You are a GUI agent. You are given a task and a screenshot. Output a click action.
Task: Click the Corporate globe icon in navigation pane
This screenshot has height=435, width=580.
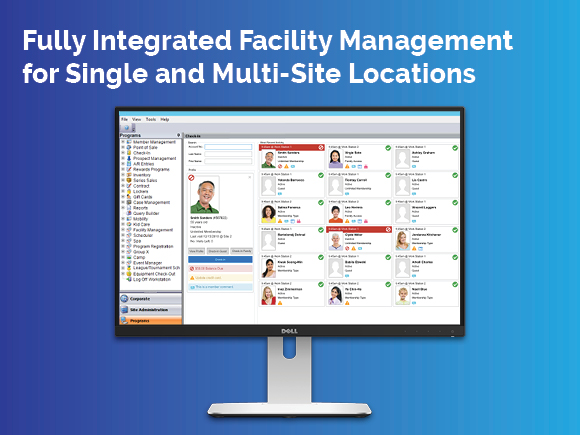[x=124, y=299]
